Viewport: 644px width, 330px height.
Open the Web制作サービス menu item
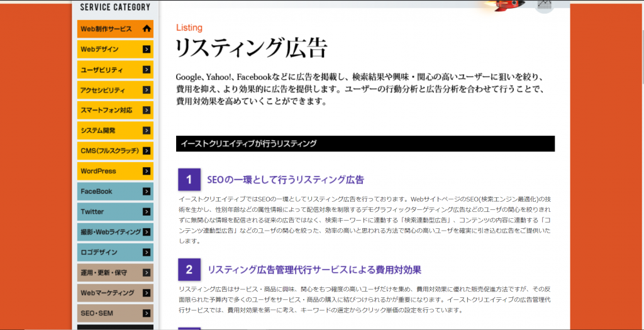116,29
